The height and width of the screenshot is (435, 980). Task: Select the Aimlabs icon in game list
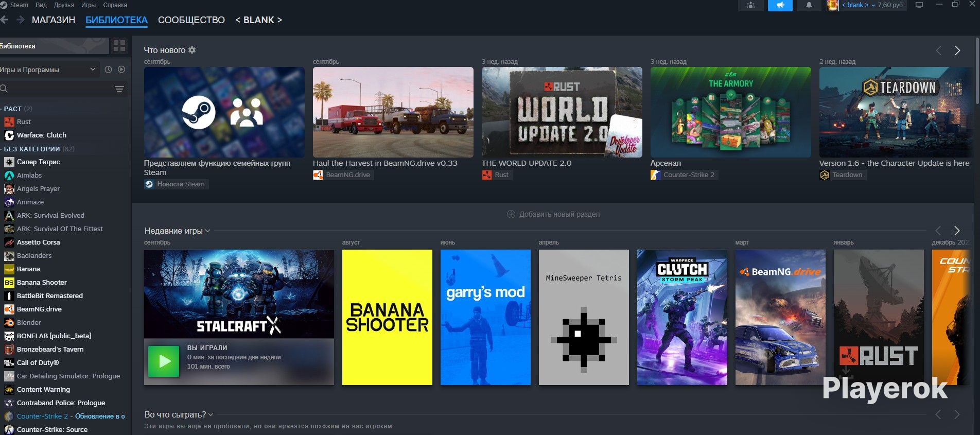[x=9, y=176]
